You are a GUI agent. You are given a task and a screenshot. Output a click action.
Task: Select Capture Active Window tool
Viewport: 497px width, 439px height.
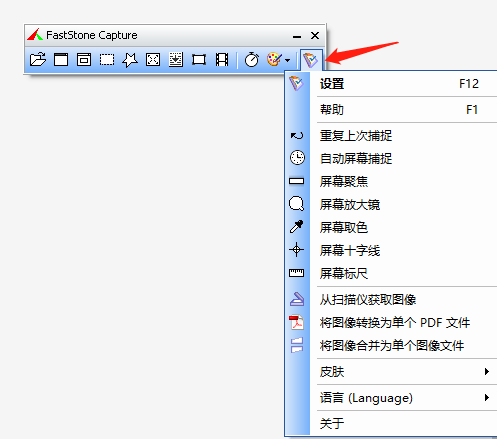click(x=61, y=60)
